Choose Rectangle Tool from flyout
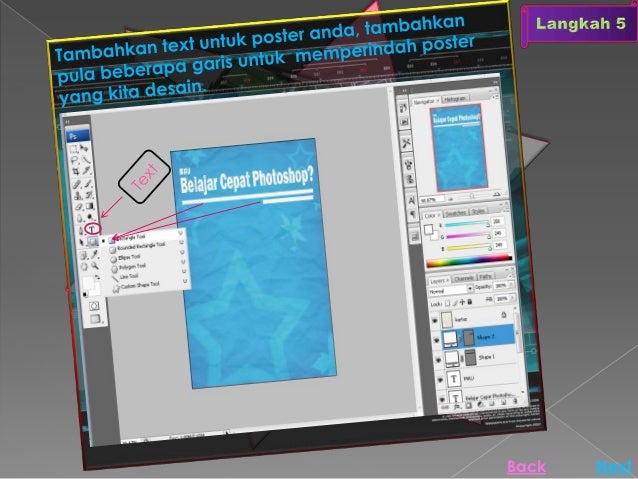 click(143, 237)
